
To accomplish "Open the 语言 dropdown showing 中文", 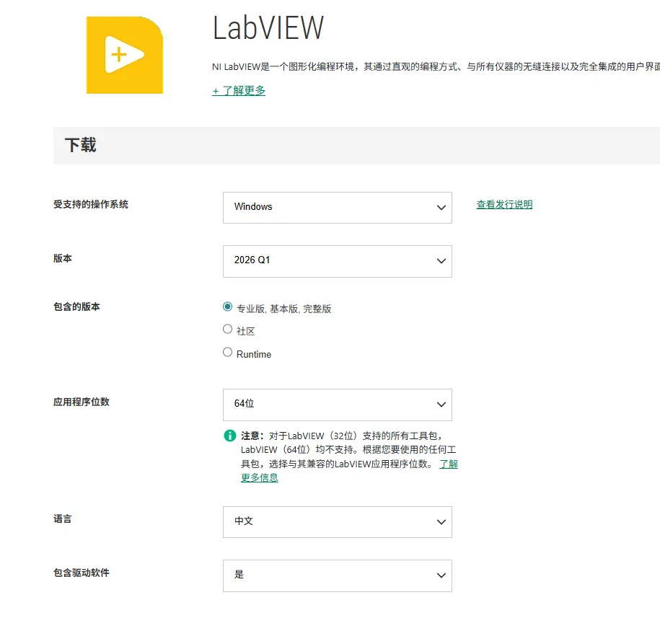I will pyautogui.click(x=337, y=522).
